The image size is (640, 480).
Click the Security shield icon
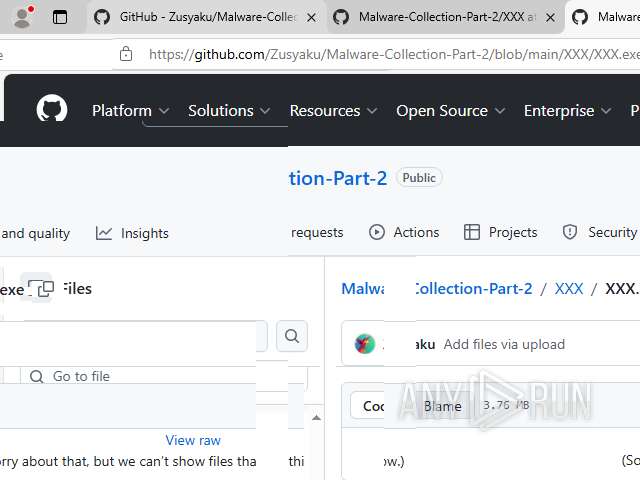coord(570,232)
